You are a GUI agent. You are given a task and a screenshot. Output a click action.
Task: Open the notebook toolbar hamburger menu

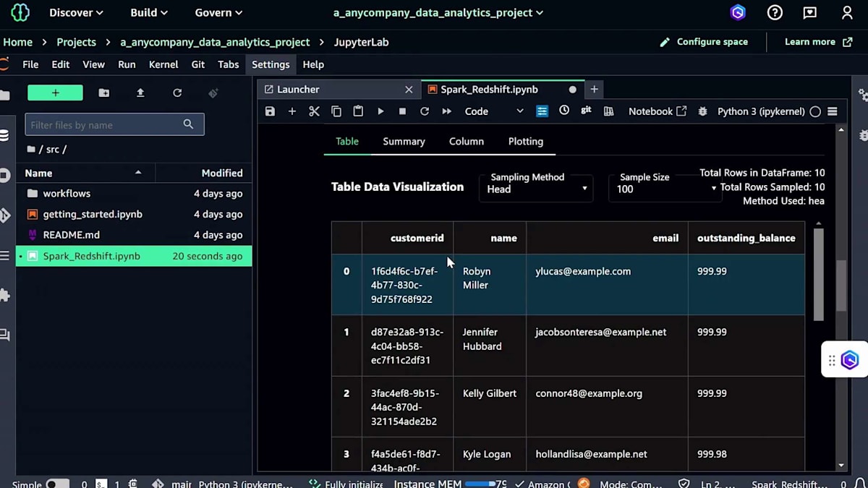pos(833,111)
